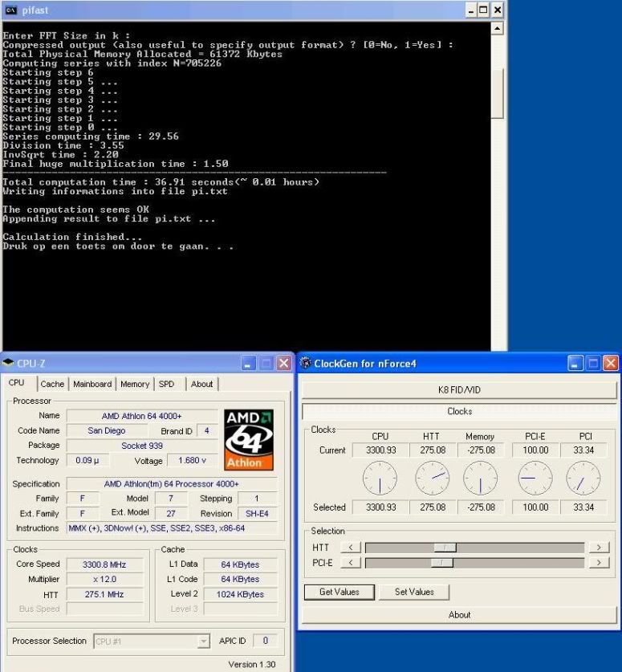Click the K8 FID/VID button in ClockGen

pos(459,390)
